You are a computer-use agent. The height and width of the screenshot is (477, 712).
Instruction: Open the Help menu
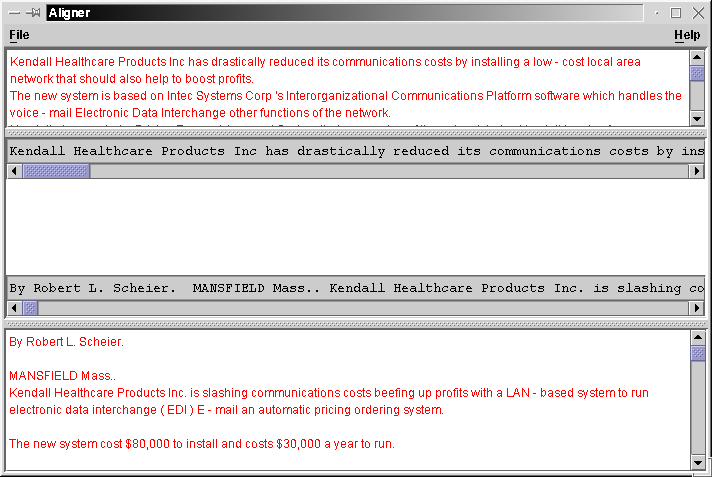687,35
